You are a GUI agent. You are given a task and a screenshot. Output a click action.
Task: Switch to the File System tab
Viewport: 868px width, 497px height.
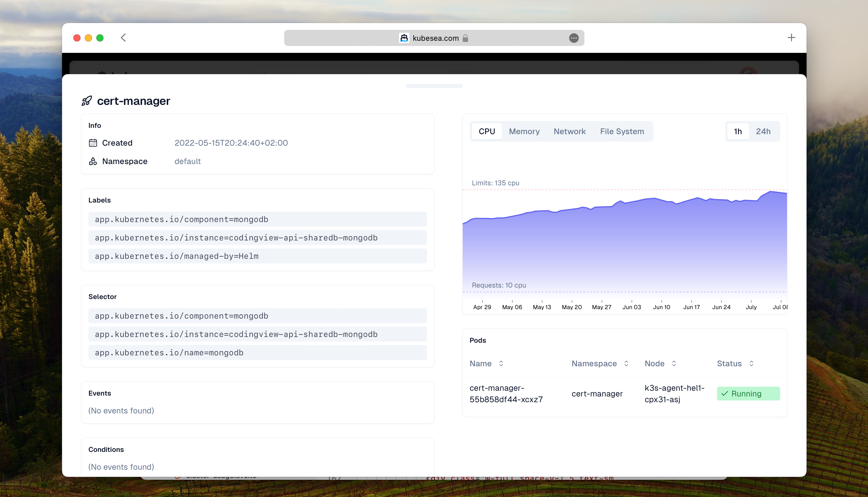coord(622,131)
